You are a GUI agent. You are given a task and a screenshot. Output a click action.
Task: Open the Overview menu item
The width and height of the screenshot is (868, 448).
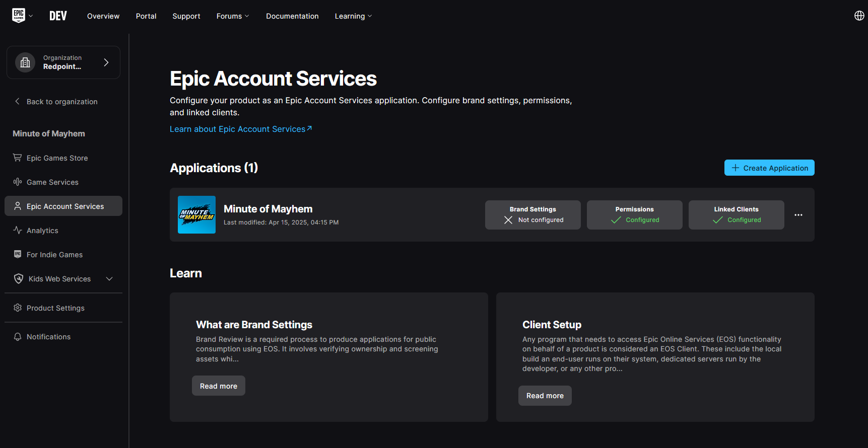103,16
